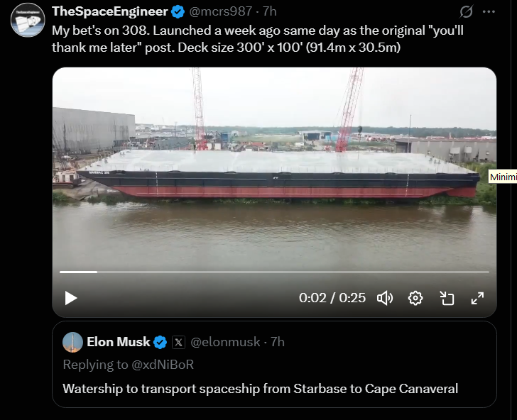The image size is (517, 420).
Task: Open TheSpaceEngineer display name link
Action: (x=110, y=12)
